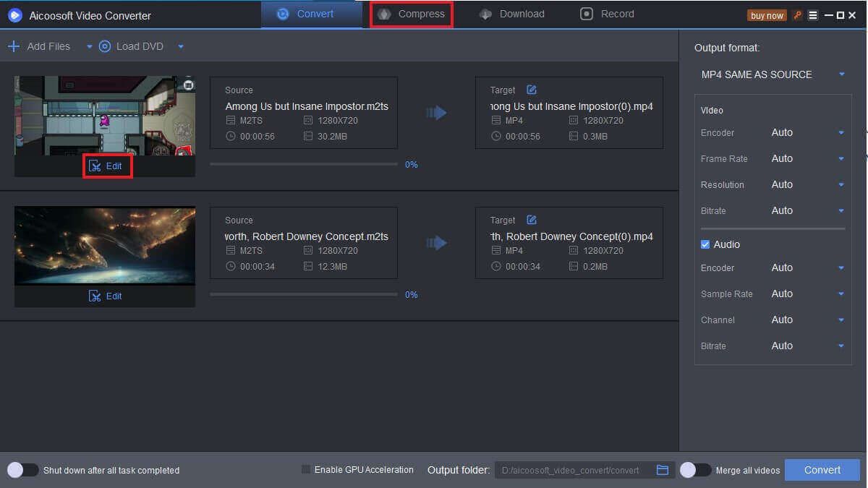Click the buy now button
Viewport: 868px width, 488px height.
coord(767,15)
